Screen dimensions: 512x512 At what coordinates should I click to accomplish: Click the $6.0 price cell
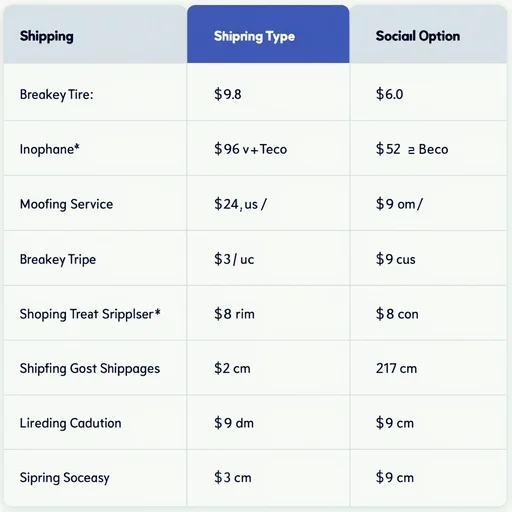(x=389, y=94)
